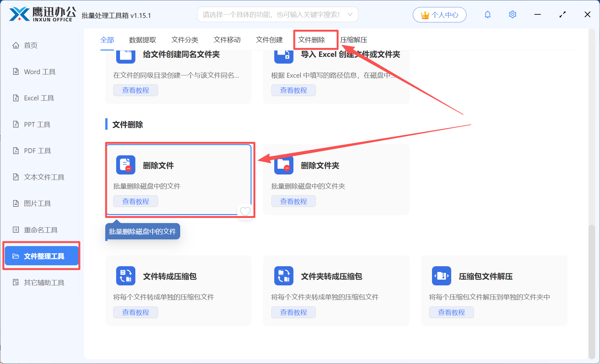The width and height of the screenshot is (600, 364).
Task: Open the notification bell
Action: (x=487, y=15)
